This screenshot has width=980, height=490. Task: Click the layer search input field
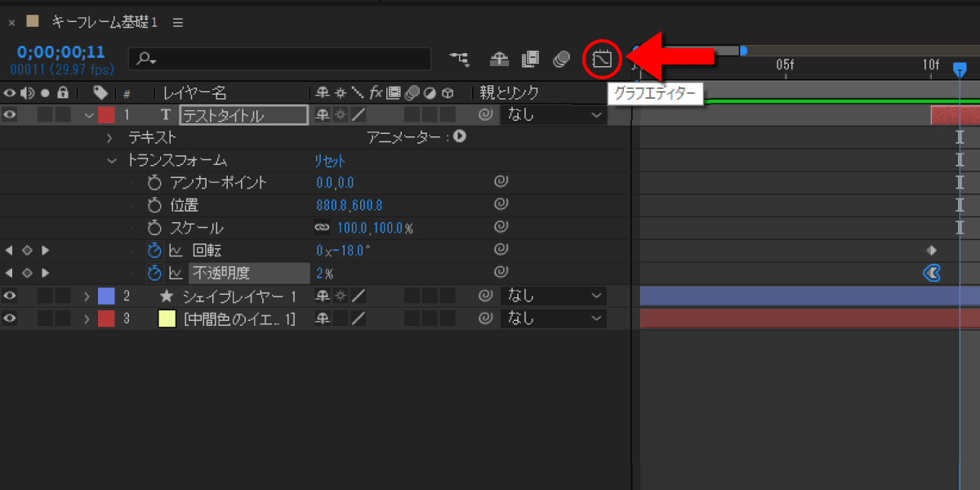coord(280,59)
